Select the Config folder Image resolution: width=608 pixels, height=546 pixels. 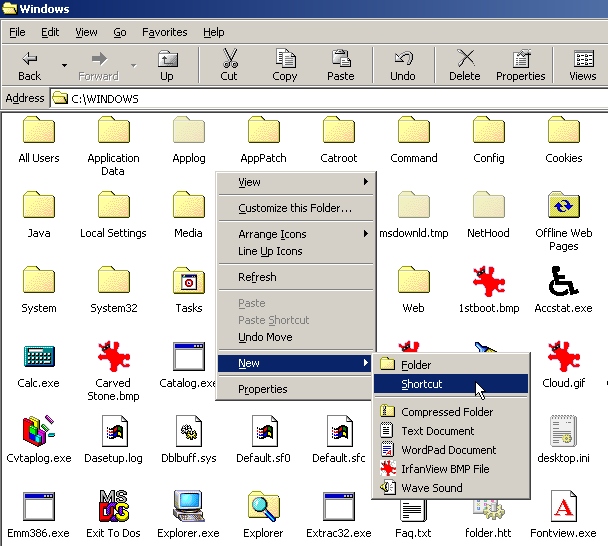pos(489,140)
